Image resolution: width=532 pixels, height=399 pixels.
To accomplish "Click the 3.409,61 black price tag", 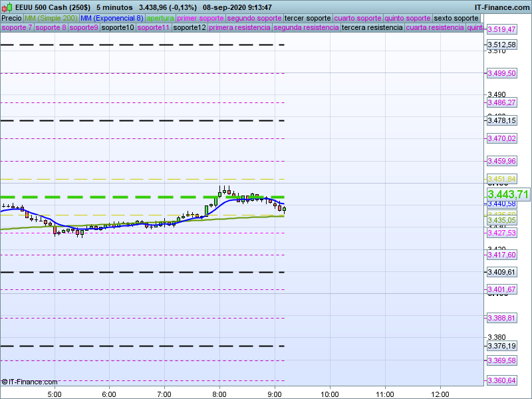I will (x=502, y=272).
